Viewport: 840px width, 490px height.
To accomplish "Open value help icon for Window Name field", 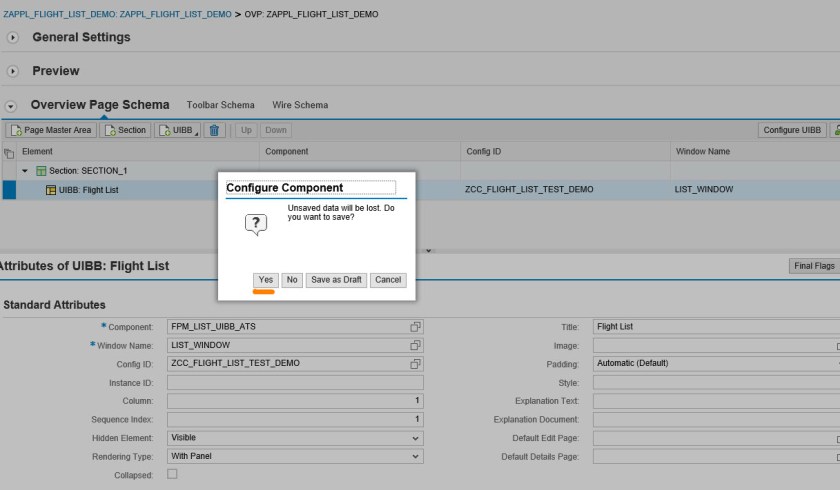I will click(415, 345).
